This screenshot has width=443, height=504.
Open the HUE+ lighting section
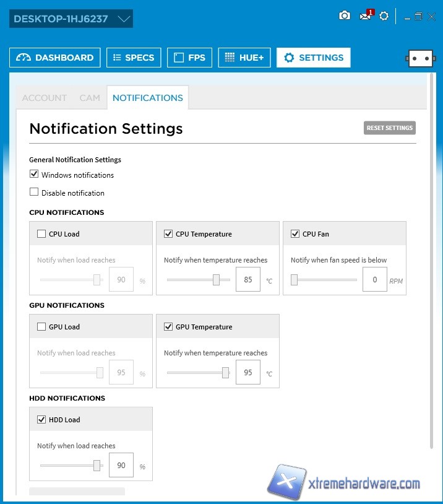(x=244, y=58)
